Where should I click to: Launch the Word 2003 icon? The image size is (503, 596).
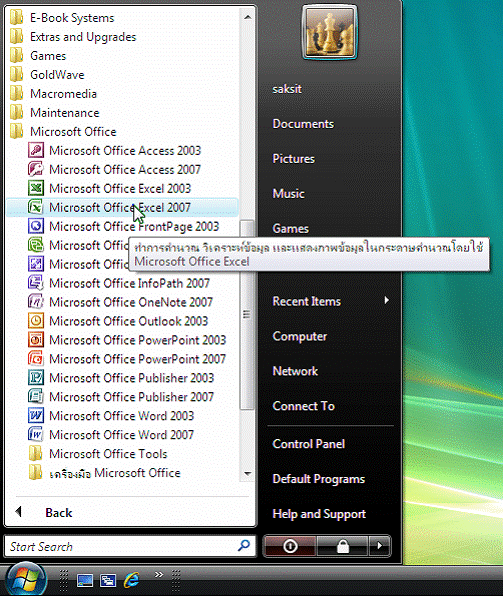tap(36, 415)
